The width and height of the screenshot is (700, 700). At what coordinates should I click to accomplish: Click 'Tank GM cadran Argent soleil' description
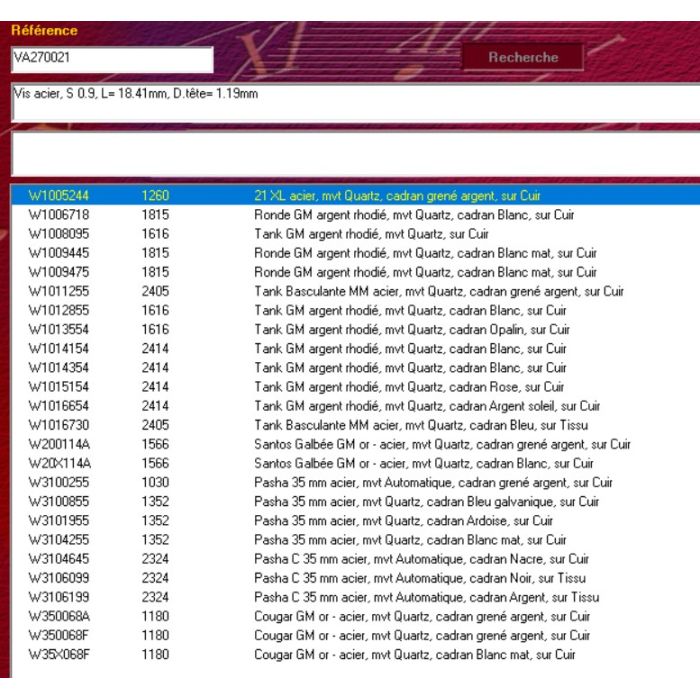pyautogui.click(x=427, y=406)
